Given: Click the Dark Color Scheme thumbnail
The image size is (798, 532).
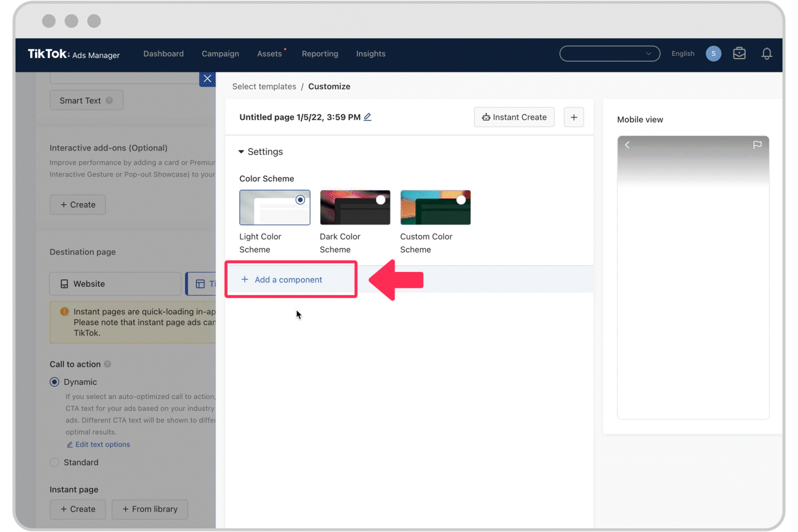Looking at the screenshot, I should pos(355,207).
